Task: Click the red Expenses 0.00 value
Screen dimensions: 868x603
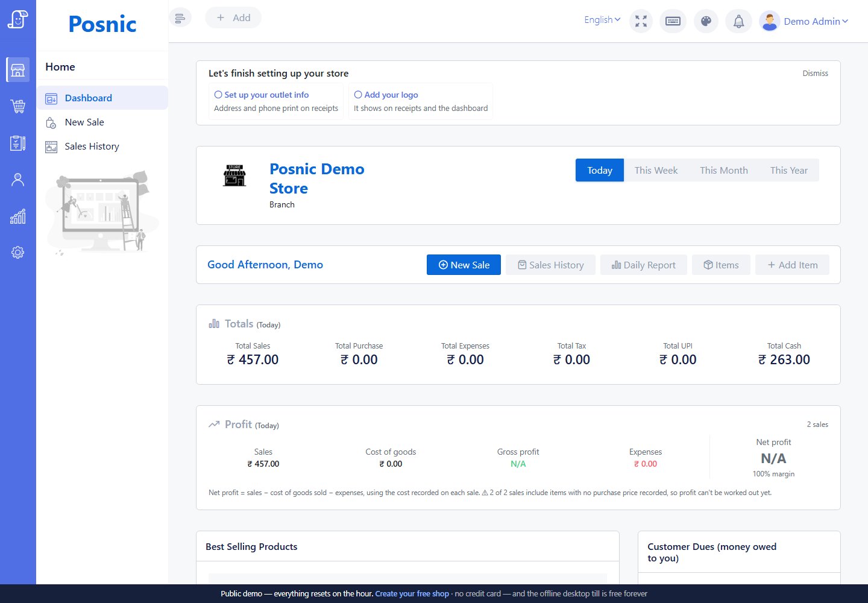Action: [646, 464]
